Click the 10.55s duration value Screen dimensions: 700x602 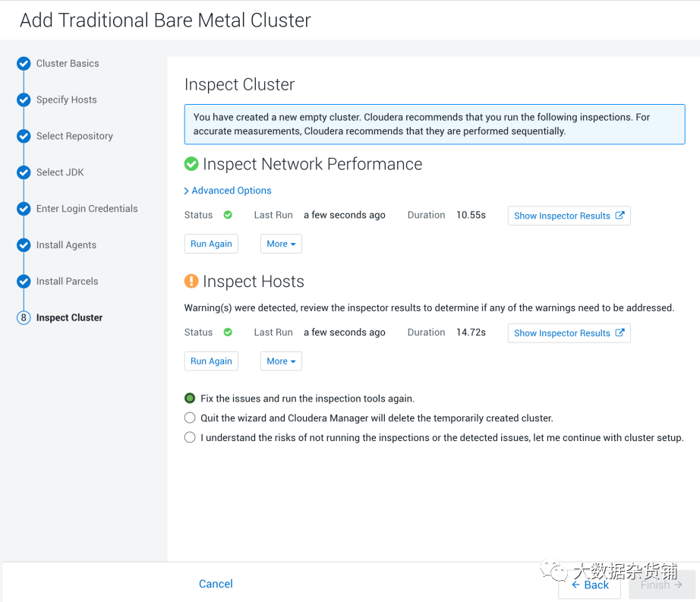pyautogui.click(x=471, y=215)
